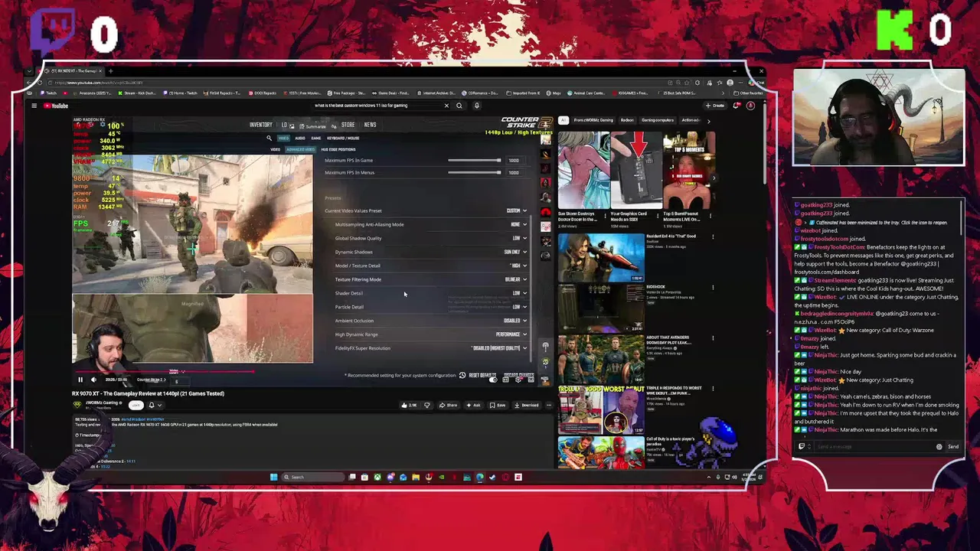Open the Xbox app on the taskbar

point(377,477)
